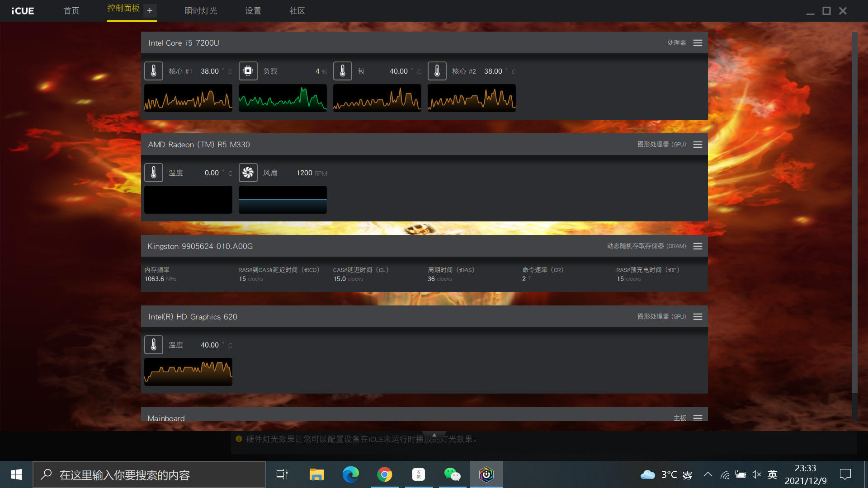Image resolution: width=868 pixels, height=488 pixels.
Task: Open weather widget showing 3°C 雾
Action: click(x=666, y=474)
